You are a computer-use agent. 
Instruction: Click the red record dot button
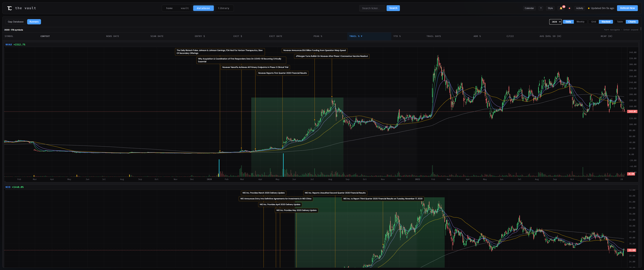[569, 8]
